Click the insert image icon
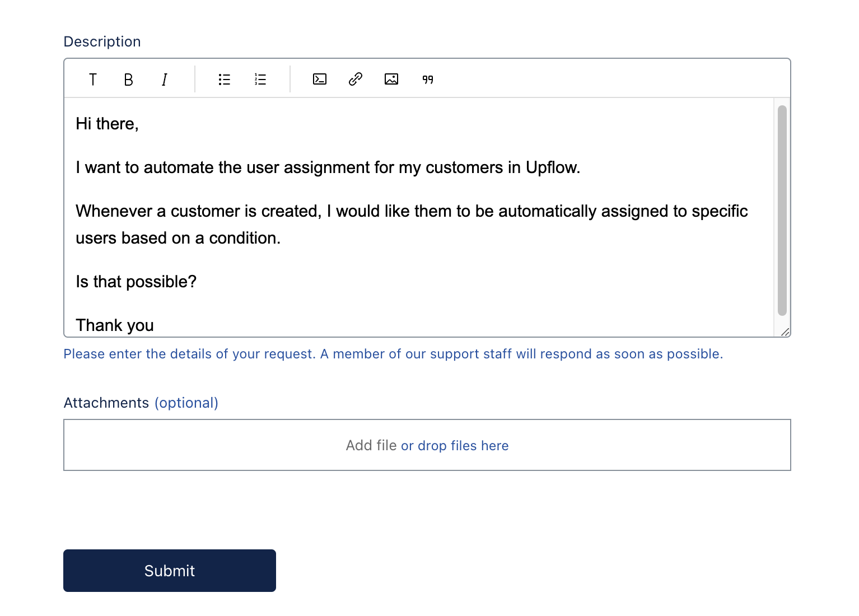This screenshot has width=859, height=616. (391, 80)
